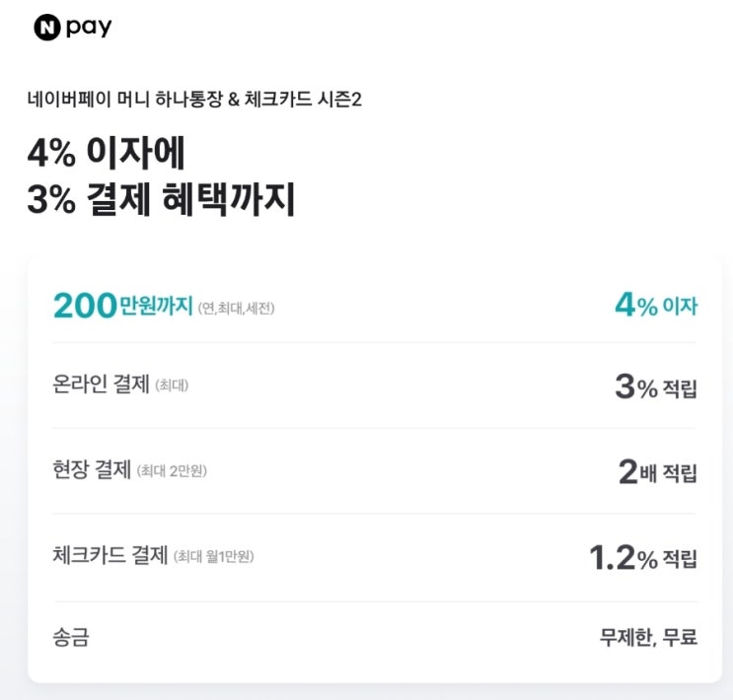This screenshot has height=700, width=733.
Task: Click the '4% 이자' value
Action: 656,306
